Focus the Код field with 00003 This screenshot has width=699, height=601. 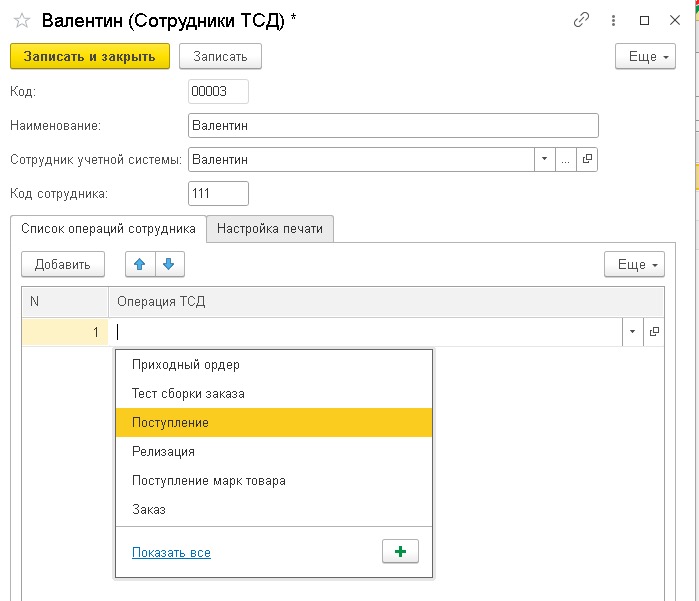(218, 91)
